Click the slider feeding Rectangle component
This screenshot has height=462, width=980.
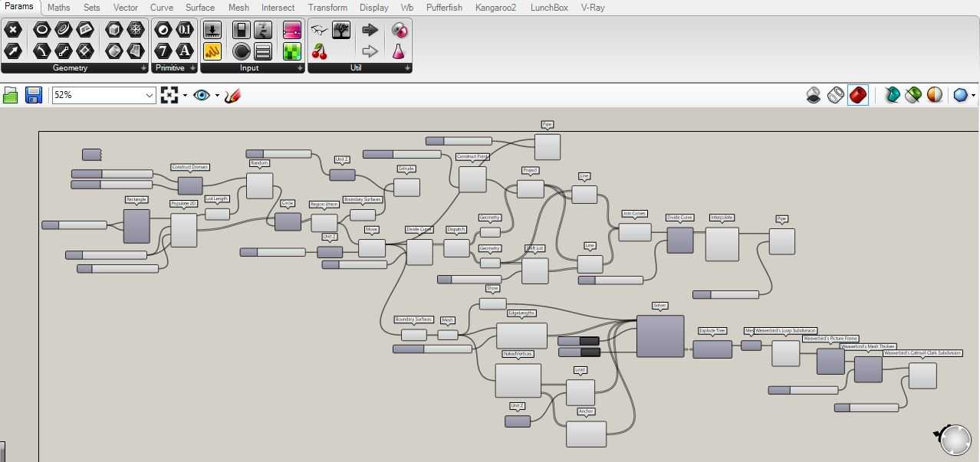coord(74,224)
